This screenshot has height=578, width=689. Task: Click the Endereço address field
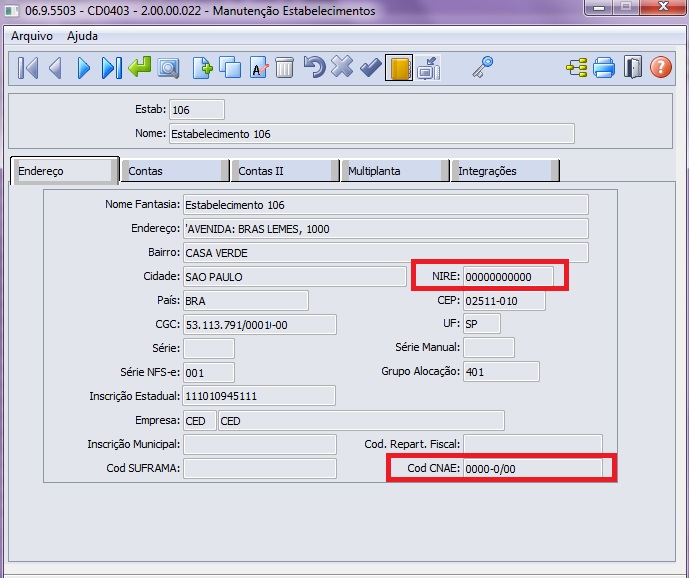click(385, 229)
